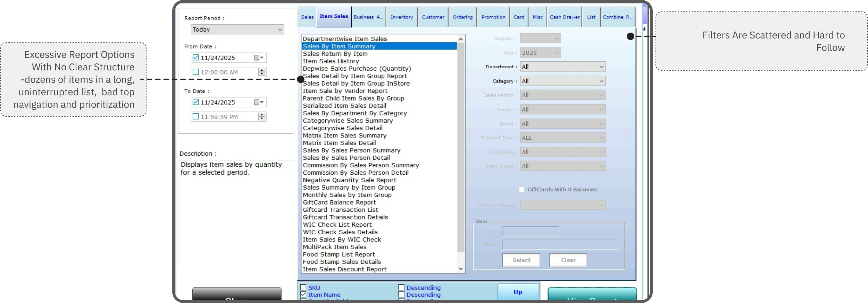The image size is (868, 303).
Task: Click the Up button
Action: (518, 292)
